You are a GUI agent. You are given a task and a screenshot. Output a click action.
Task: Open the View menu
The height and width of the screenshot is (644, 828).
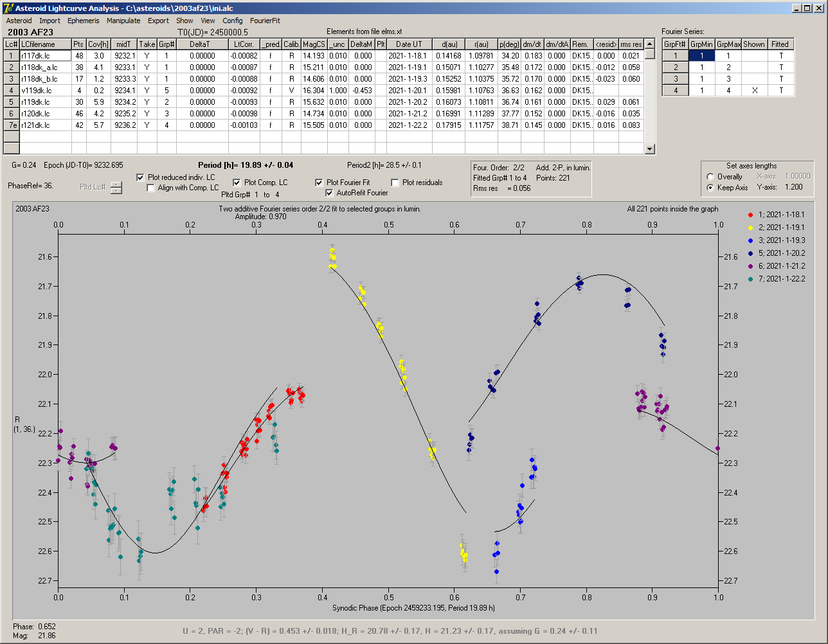[x=208, y=21]
